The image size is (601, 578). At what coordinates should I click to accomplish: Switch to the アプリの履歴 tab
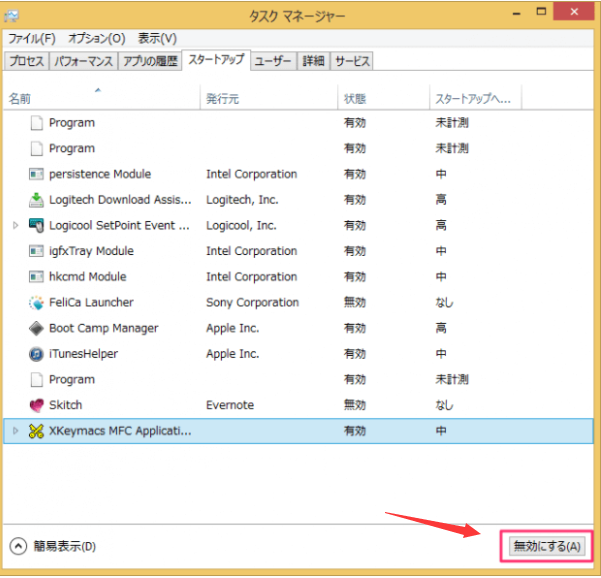150,61
